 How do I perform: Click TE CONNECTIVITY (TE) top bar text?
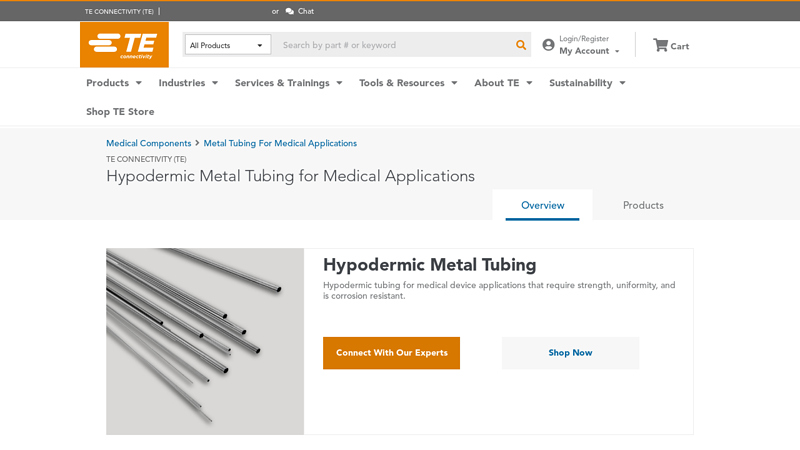119,11
